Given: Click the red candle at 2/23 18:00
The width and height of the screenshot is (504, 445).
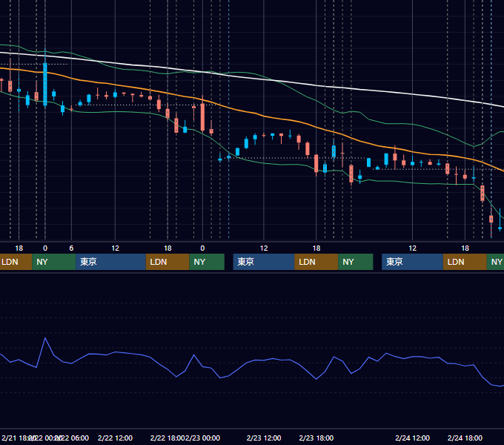Looking at the screenshot, I should point(316,163).
